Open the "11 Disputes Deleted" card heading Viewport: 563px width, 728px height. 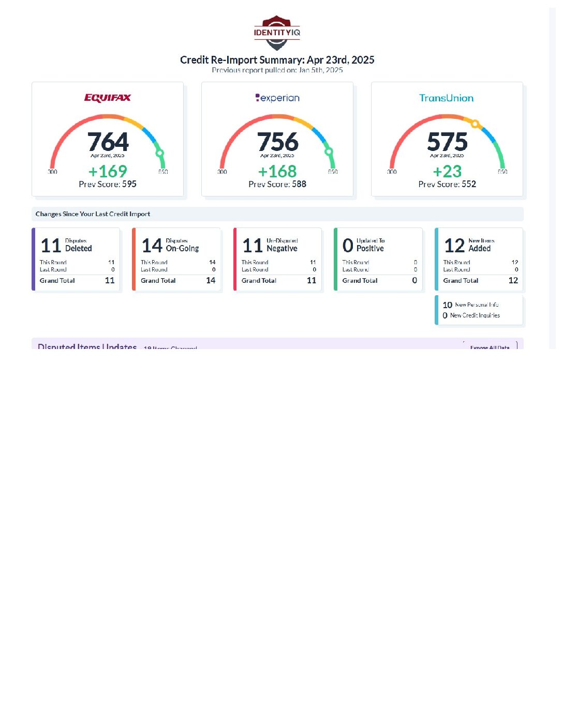pos(66,245)
